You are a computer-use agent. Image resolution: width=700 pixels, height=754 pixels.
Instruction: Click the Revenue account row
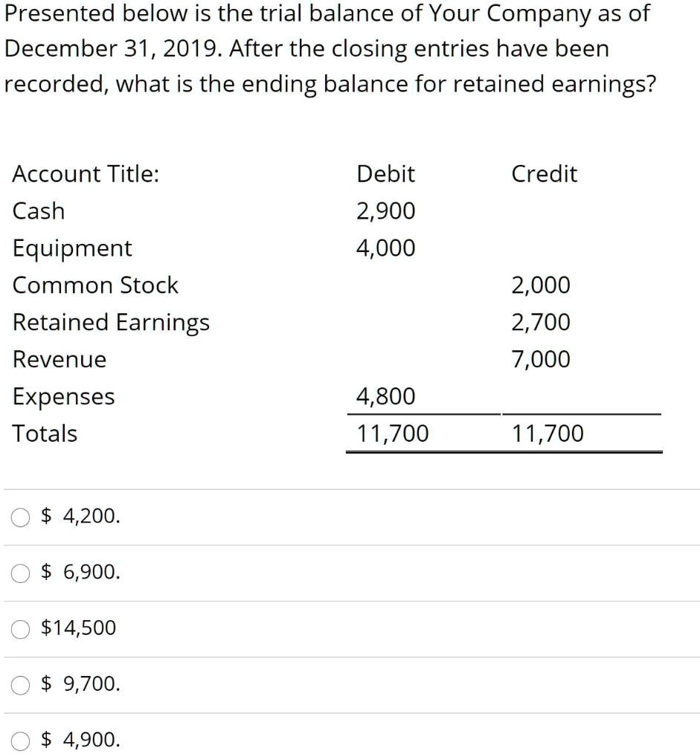pyautogui.click(x=59, y=360)
